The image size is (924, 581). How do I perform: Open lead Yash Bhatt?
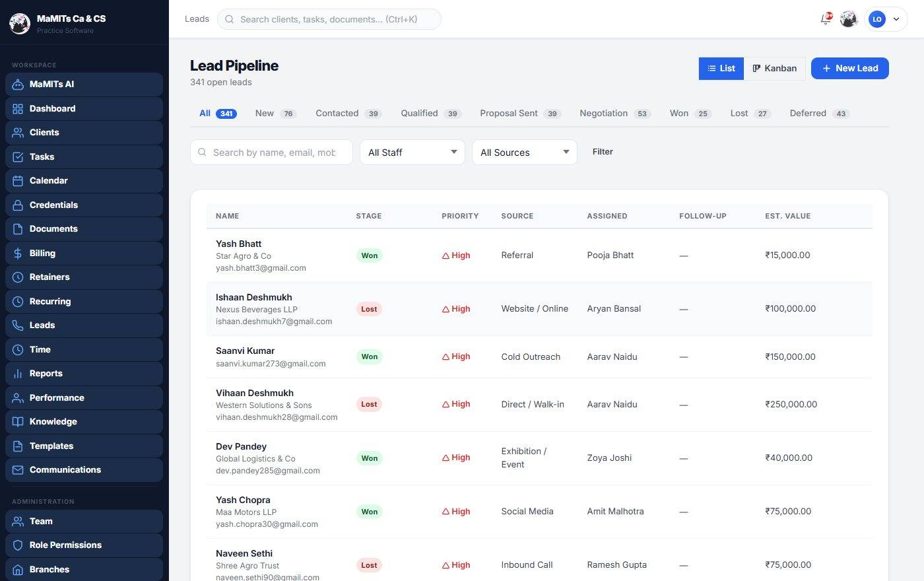[238, 244]
